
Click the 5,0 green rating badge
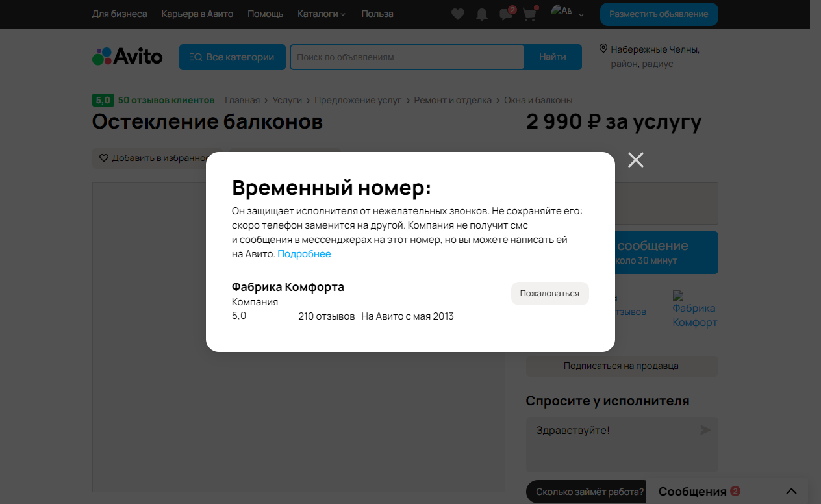point(103,100)
